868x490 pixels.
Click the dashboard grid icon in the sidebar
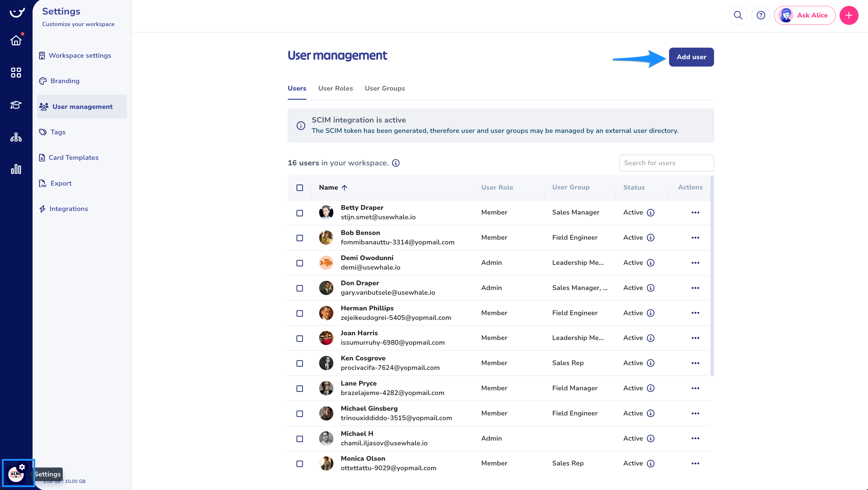click(16, 72)
